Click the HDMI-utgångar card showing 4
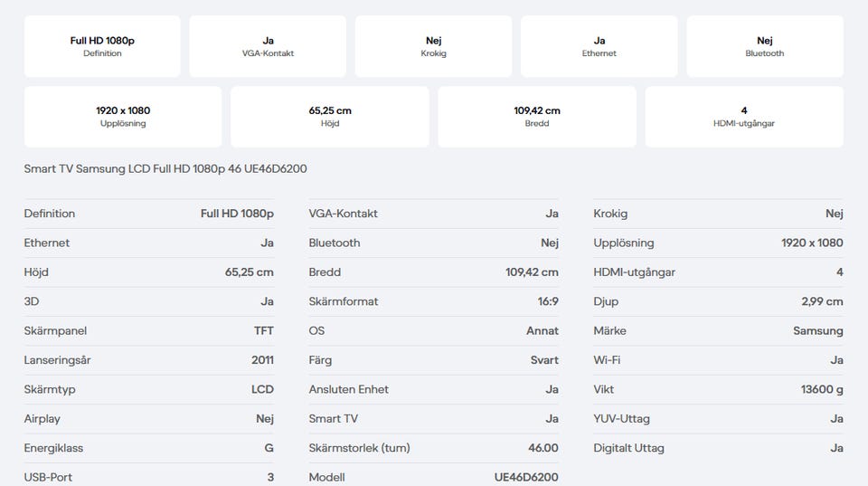This screenshot has width=868, height=486. click(x=744, y=117)
